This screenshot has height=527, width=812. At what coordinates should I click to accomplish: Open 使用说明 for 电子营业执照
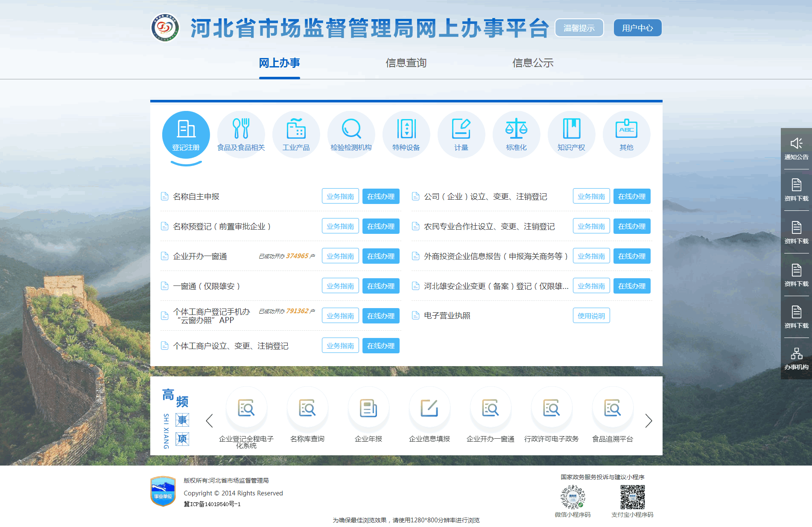[591, 316]
